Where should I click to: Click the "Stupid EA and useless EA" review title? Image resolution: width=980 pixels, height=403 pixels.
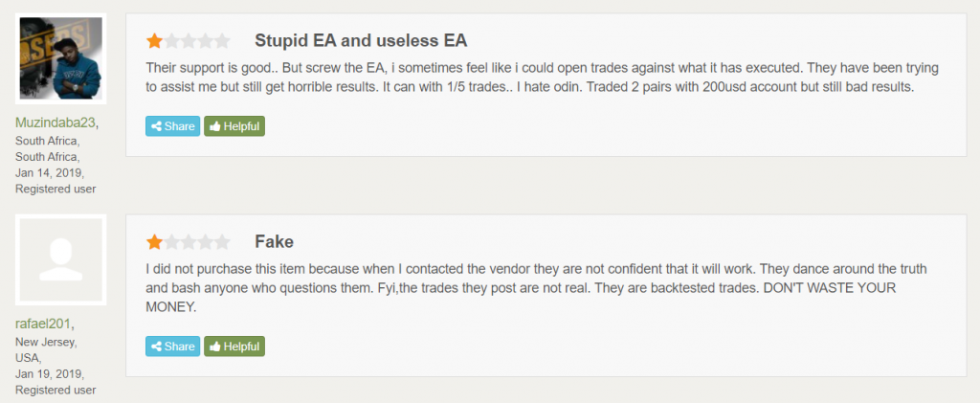[x=361, y=41]
